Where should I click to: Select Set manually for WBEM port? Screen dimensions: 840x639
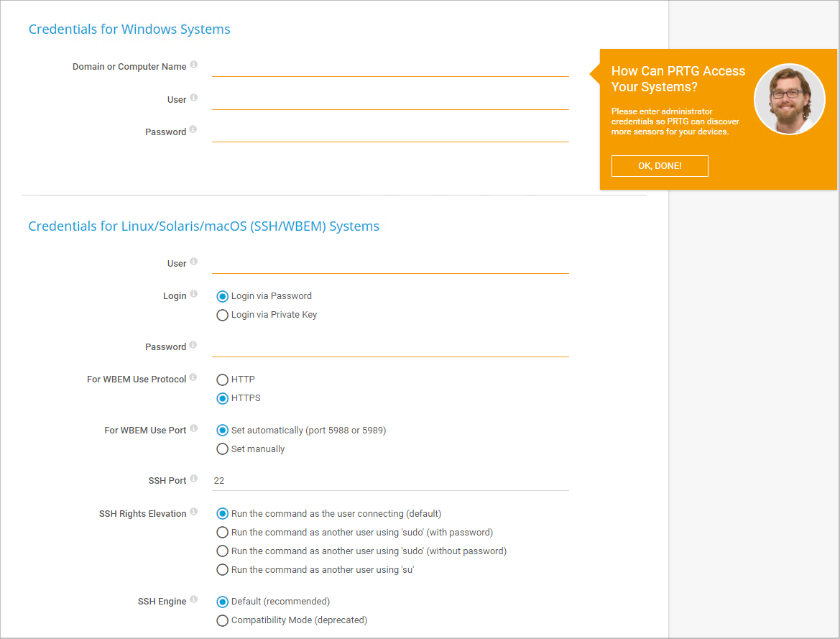click(223, 449)
